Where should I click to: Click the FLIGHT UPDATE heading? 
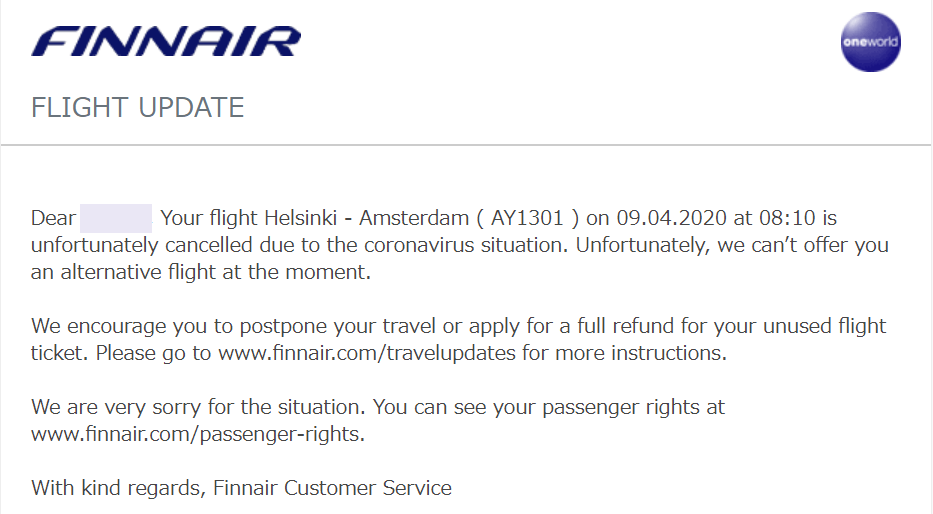[137, 108]
